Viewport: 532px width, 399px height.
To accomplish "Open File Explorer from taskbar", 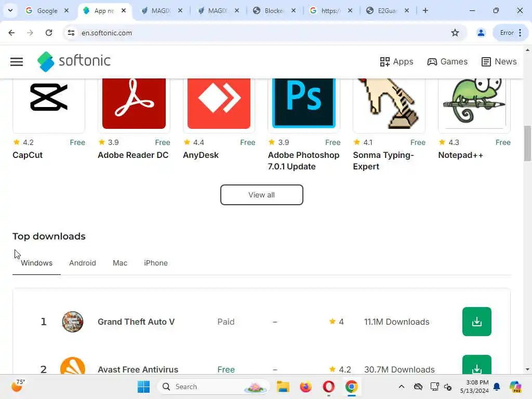I will point(283,387).
